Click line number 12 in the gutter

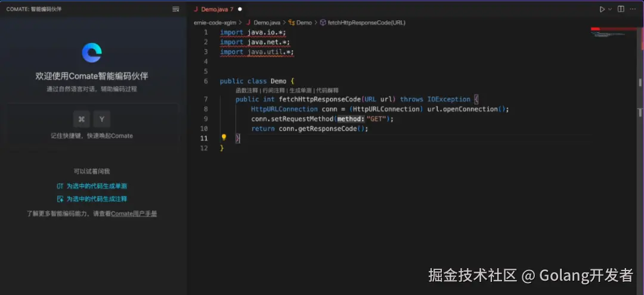(x=204, y=147)
